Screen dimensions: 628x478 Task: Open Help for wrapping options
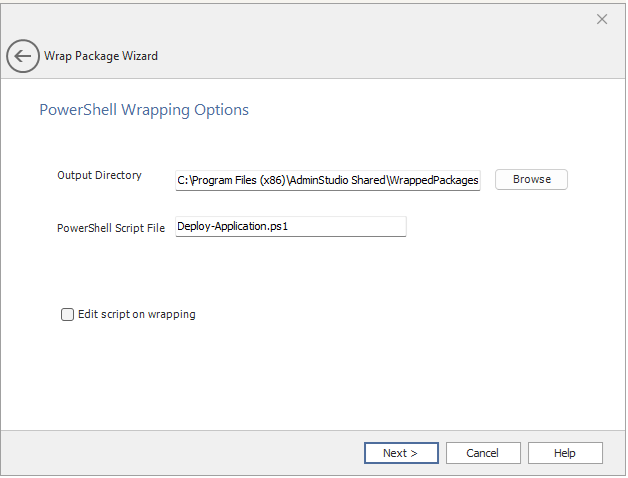click(565, 453)
